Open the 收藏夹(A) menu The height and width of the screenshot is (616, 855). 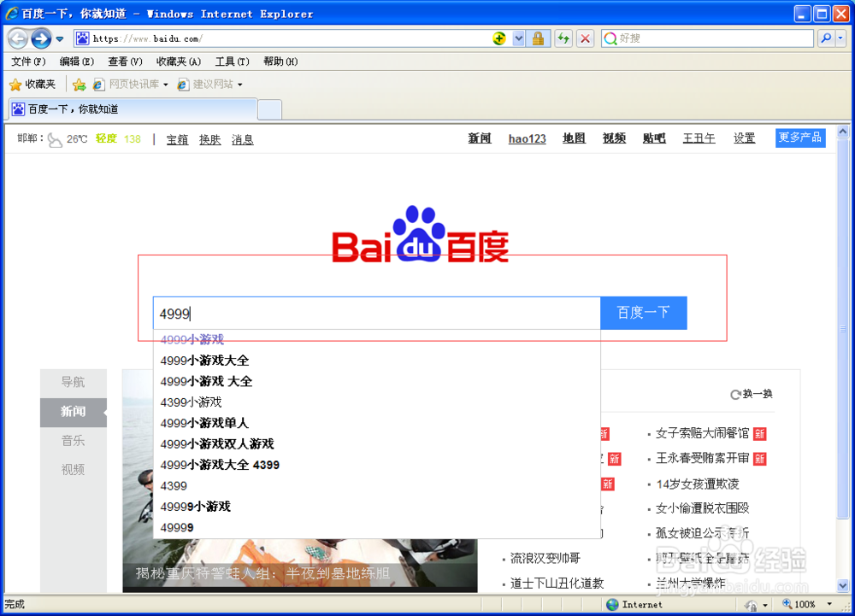pos(179,62)
